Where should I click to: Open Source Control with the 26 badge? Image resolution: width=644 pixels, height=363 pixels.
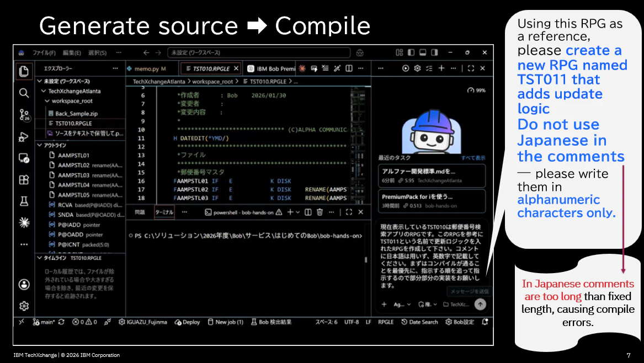click(x=24, y=115)
